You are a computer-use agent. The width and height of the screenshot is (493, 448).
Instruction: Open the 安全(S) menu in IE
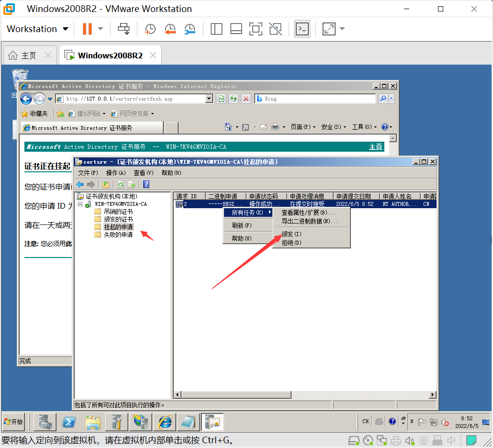tap(334, 127)
